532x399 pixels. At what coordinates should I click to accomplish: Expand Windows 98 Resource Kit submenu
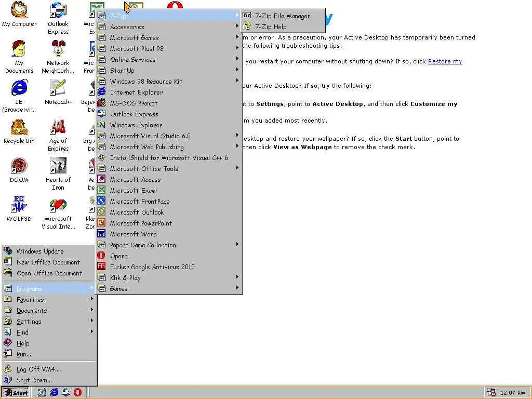coord(169,81)
